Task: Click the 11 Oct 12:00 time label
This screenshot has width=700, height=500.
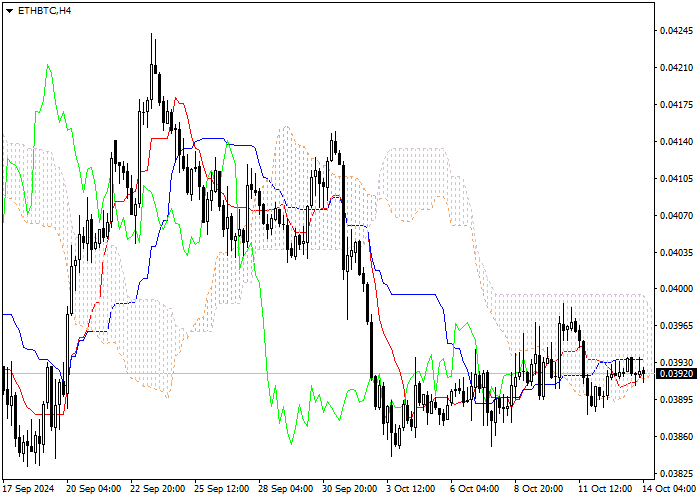Action: [605, 489]
